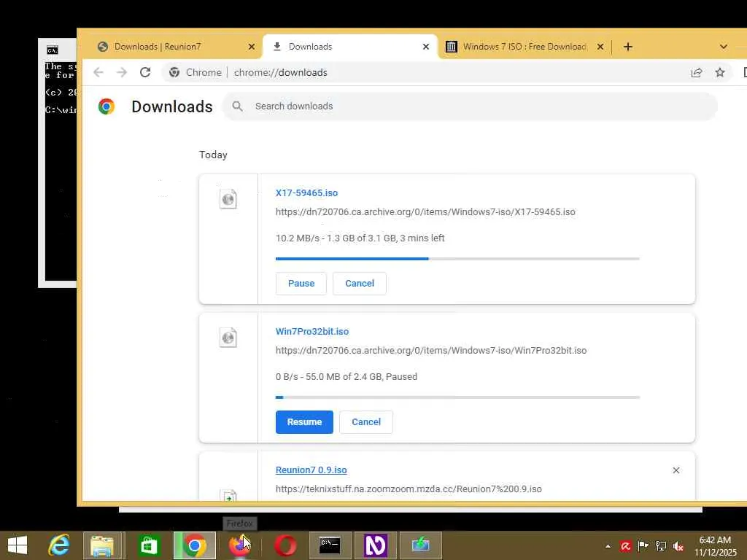This screenshot has width=747, height=560.
Task: Switch to Windows 7 ISO Free Download tab
Action: 524,47
